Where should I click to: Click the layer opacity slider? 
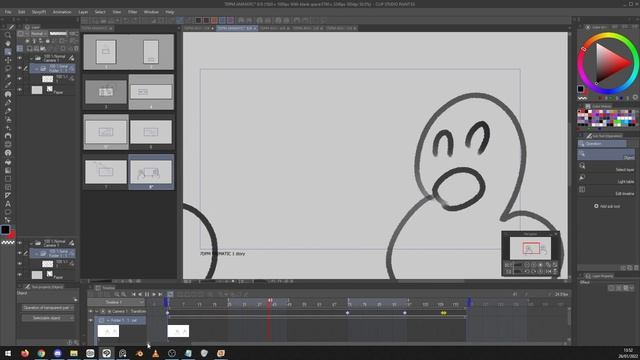pos(58,33)
